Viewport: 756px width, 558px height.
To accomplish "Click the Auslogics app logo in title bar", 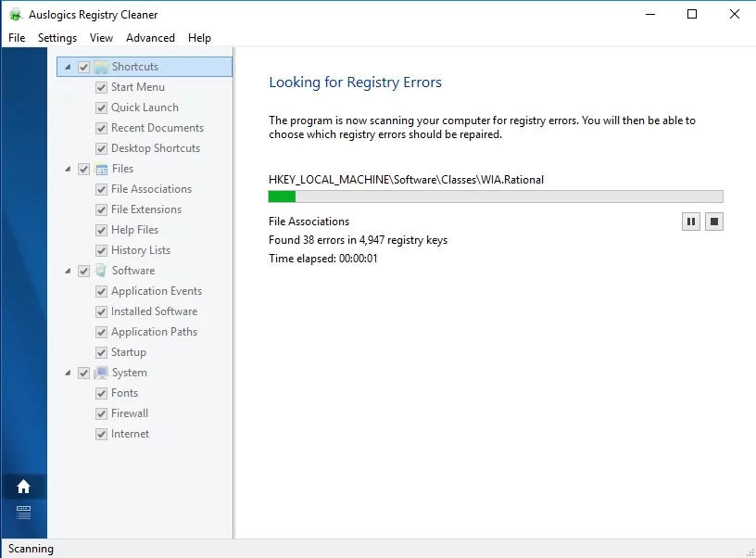I will click(16, 15).
